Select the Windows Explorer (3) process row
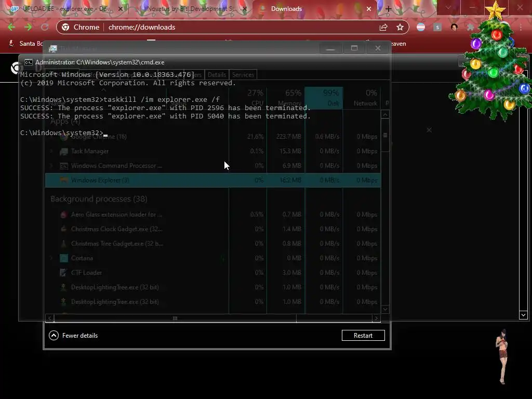 [213, 180]
